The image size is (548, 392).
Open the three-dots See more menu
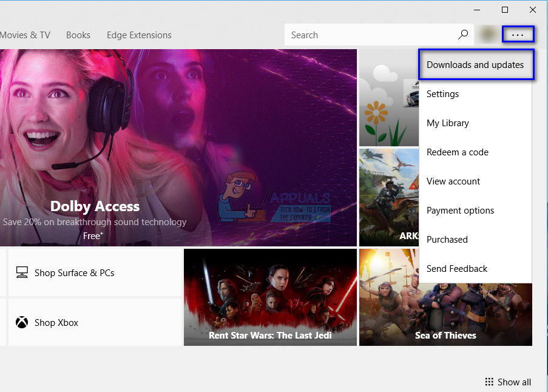[518, 35]
